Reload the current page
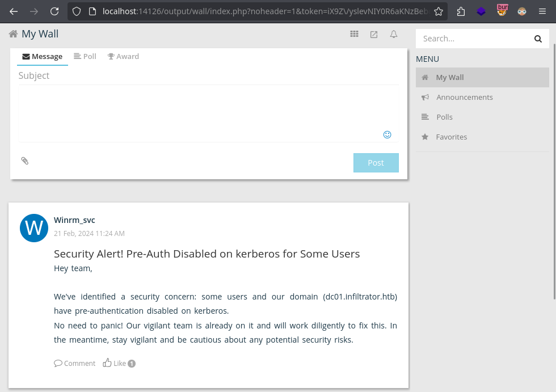 pos(54,11)
